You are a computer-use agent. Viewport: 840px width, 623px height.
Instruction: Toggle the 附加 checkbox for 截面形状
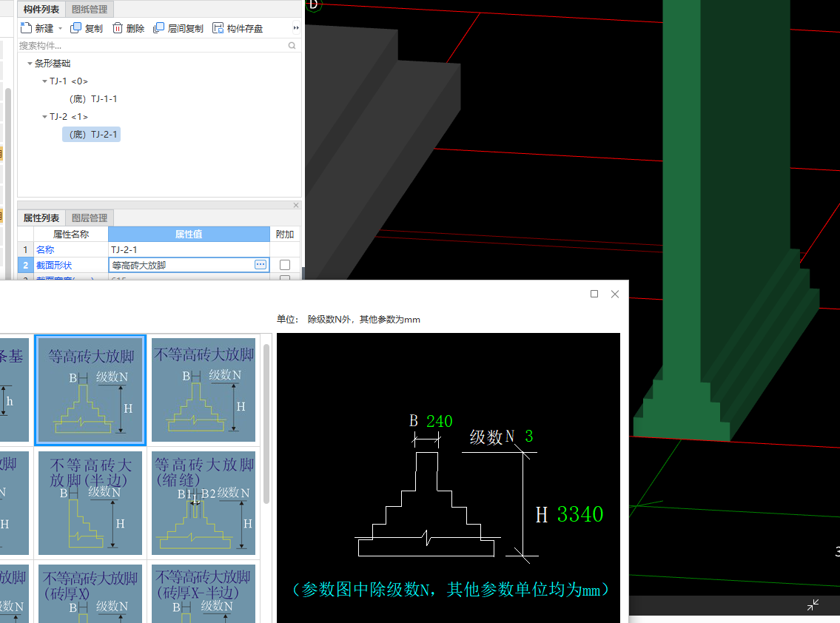click(285, 265)
